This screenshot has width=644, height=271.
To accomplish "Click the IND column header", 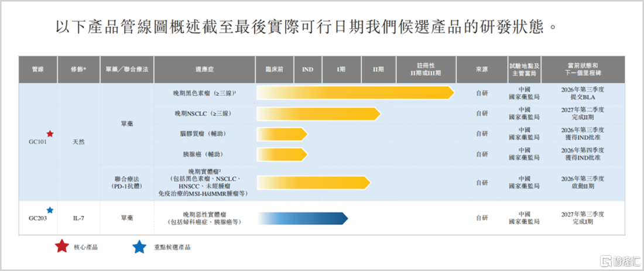I will pyautogui.click(x=307, y=70).
